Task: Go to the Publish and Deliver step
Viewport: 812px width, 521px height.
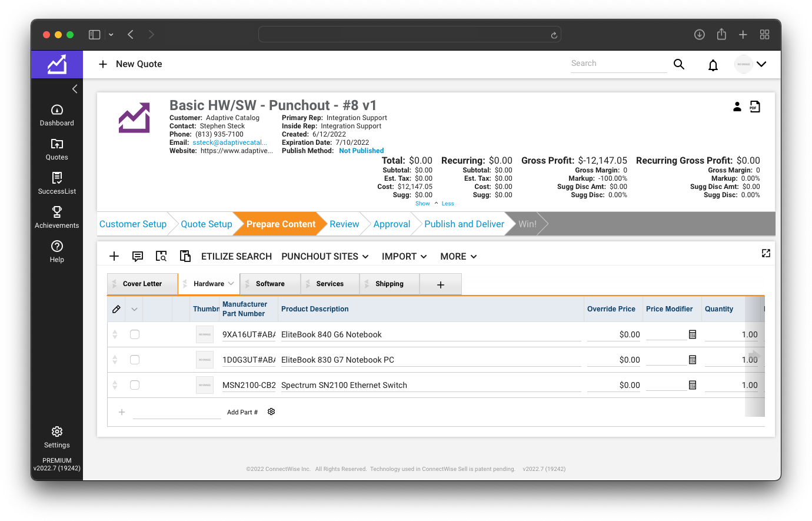Action: click(464, 224)
